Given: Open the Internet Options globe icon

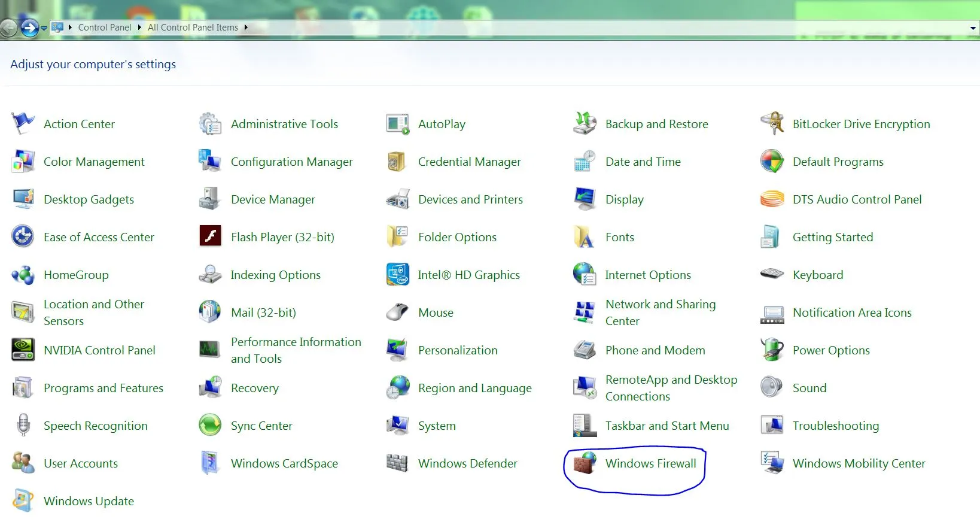Looking at the screenshot, I should (585, 274).
